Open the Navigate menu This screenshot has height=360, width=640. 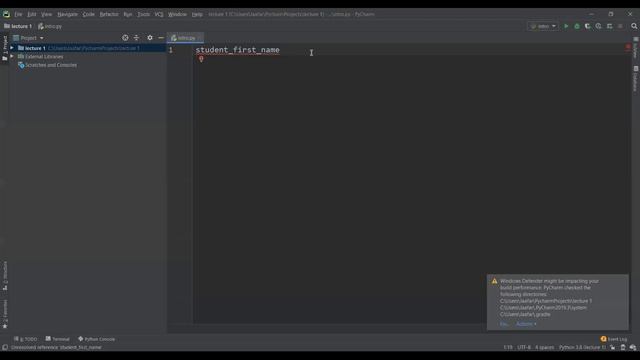pos(67,14)
